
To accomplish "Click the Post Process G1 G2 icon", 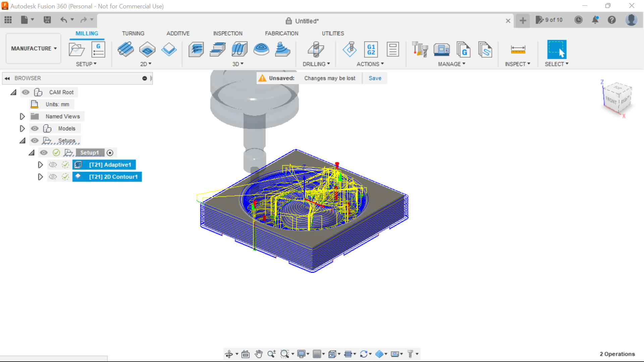I will pyautogui.click(x=371, y=50).
